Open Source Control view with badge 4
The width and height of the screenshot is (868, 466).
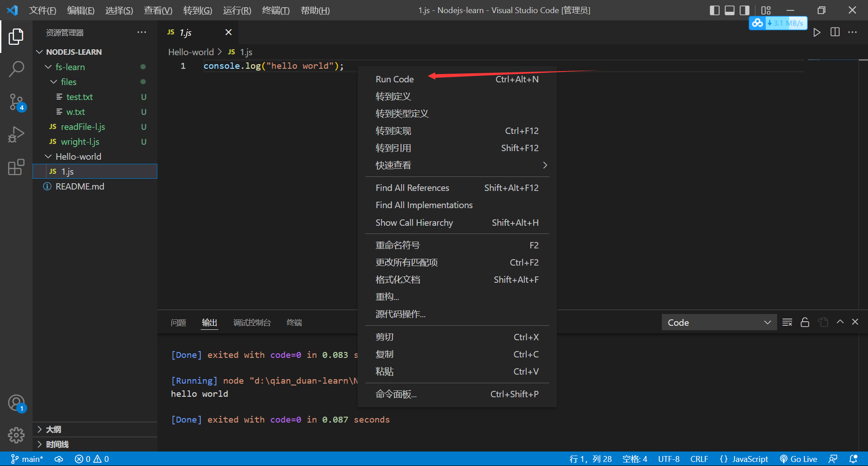tap(16, 102)
